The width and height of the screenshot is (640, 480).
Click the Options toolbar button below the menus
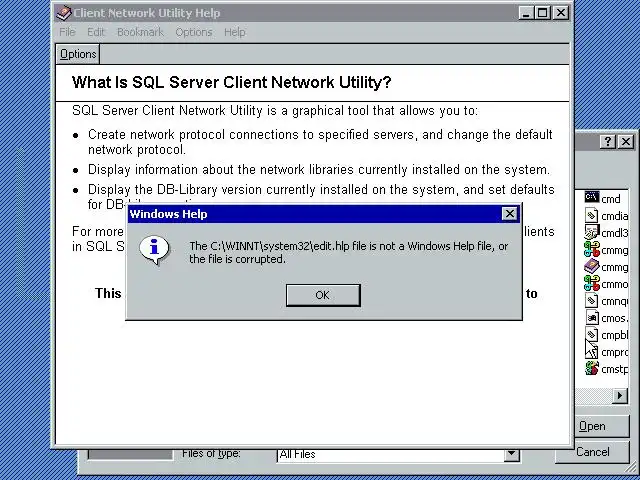[78, 54]
